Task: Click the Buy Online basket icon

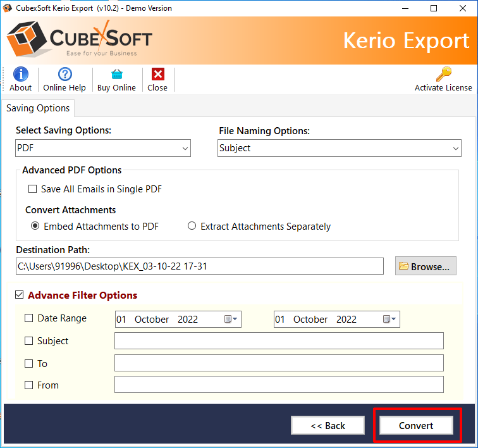Action: click(117, 74)
